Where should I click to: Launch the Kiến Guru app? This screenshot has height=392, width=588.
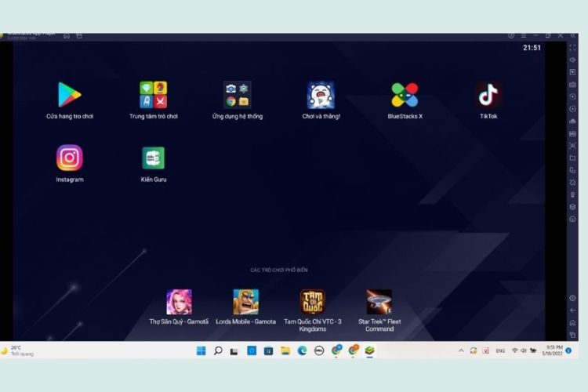click(x=154, y=158)
